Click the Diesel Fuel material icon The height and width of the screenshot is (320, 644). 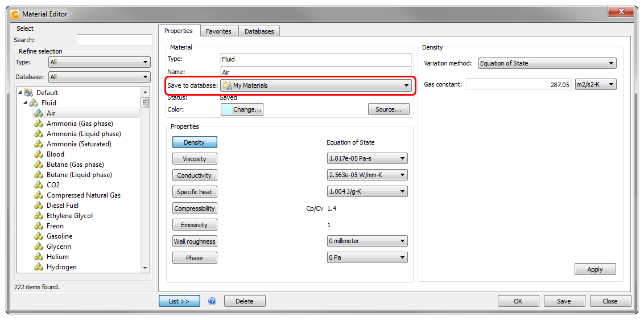pos(39,205)
